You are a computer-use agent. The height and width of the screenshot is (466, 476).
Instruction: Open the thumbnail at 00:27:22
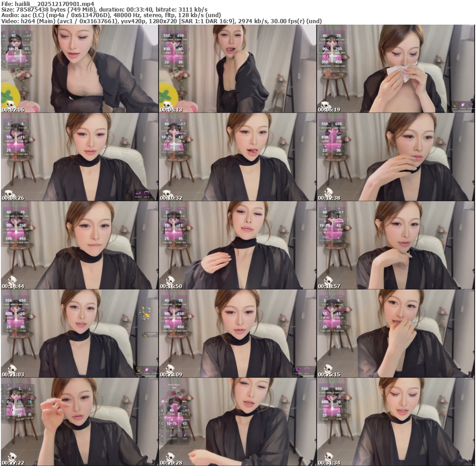79,422
